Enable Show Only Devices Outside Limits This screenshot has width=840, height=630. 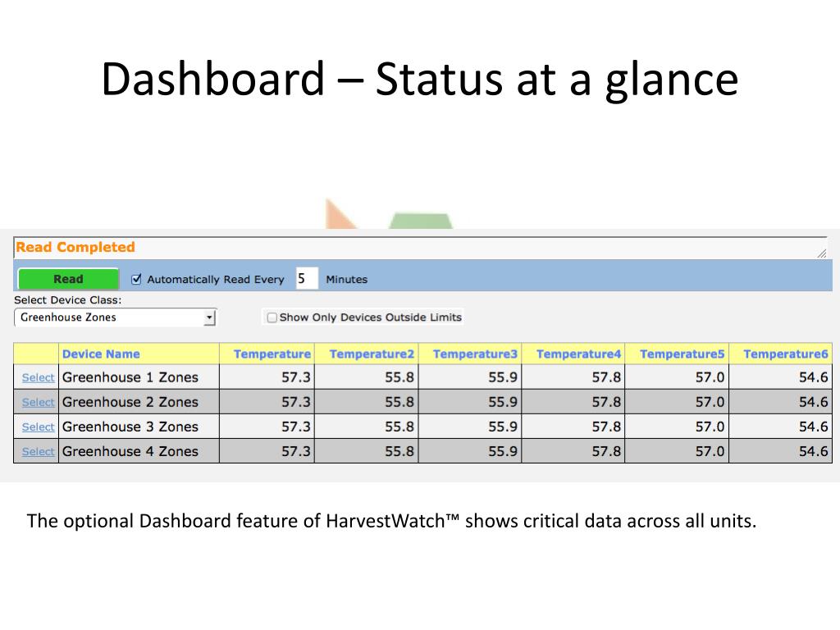coord(272,317)
